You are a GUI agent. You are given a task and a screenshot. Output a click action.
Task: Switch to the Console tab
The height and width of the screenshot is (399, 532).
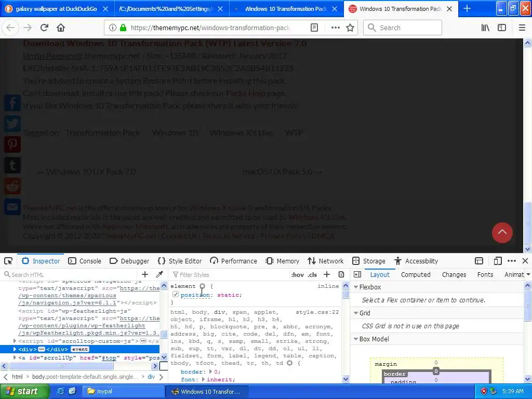[x=85, y=261]
